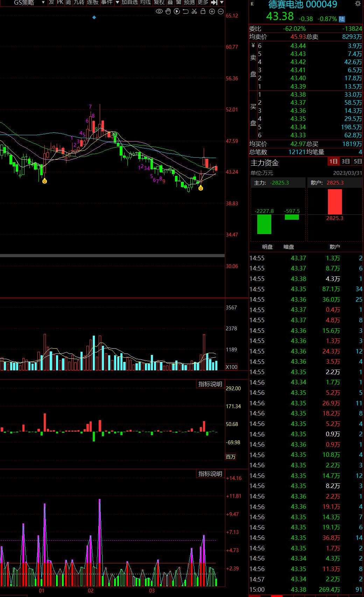Click sell level 6 price 43.44
This screenshot has height=597, width=364.
(x=298, y=46)
